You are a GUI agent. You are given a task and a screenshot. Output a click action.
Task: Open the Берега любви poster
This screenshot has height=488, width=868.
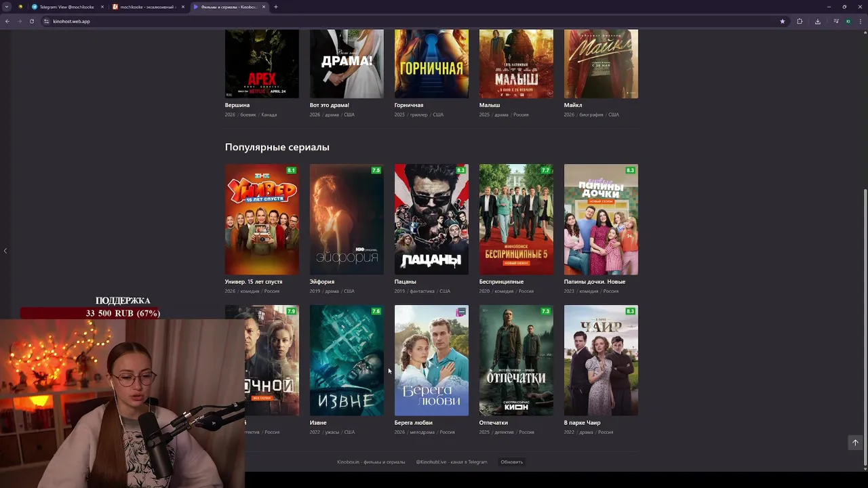coord(431,361)
